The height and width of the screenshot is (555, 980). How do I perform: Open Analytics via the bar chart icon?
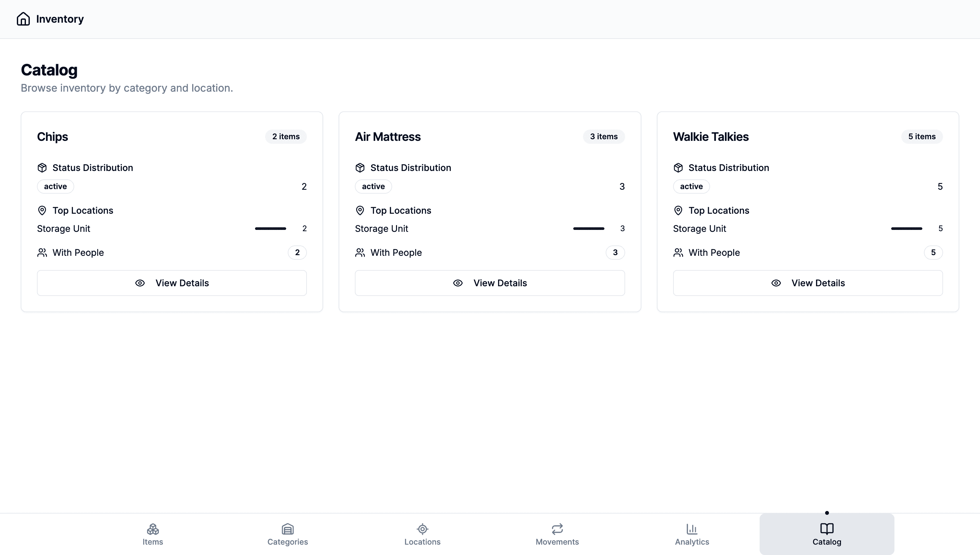click(692, 529)
